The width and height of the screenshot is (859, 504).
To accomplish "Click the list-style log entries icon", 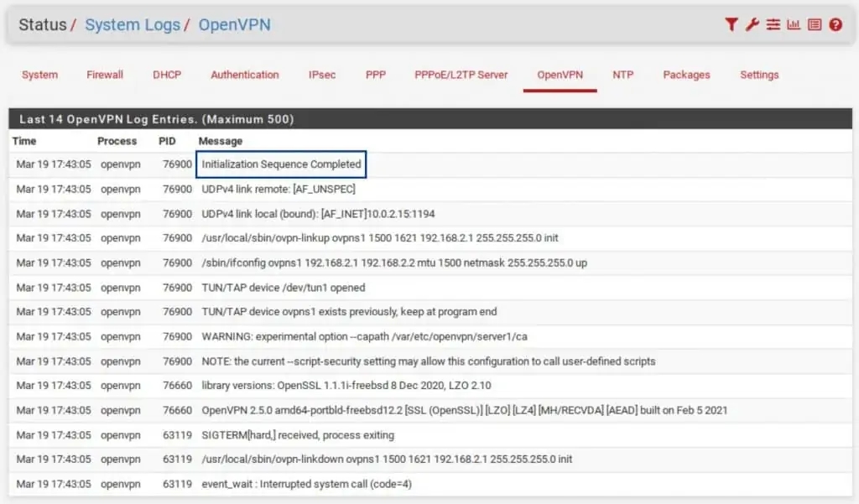I will (x=815, y=25).
